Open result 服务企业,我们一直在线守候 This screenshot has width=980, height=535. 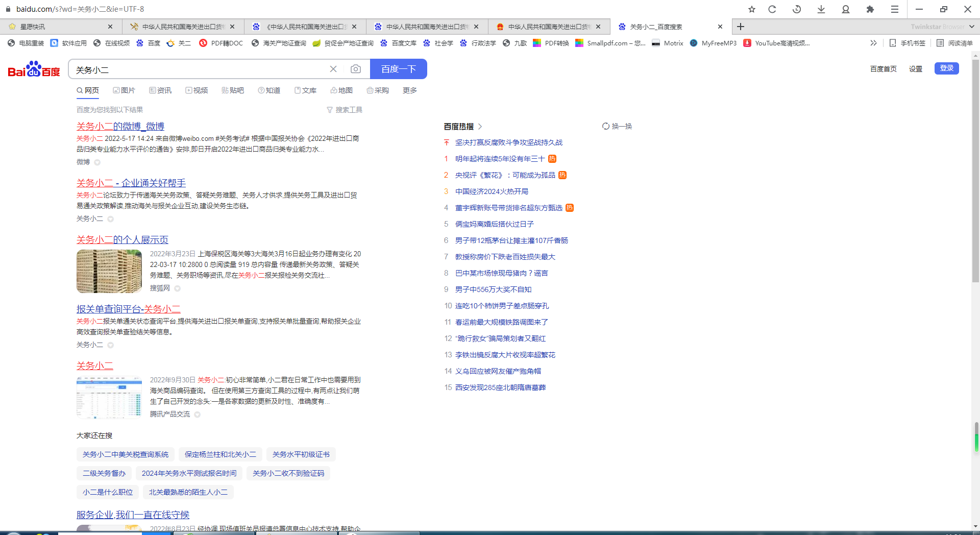coord(133,515)
